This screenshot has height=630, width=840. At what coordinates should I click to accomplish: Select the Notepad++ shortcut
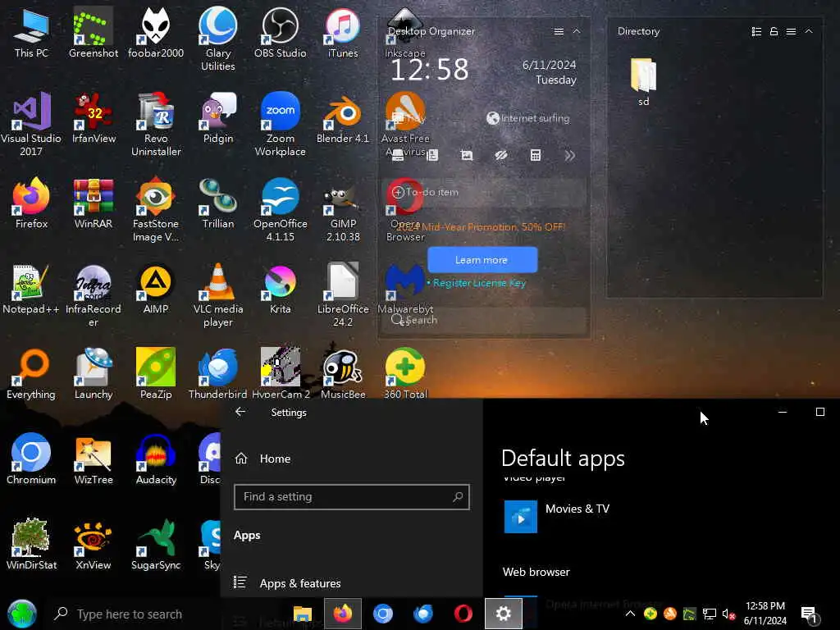tap(31, 288)
